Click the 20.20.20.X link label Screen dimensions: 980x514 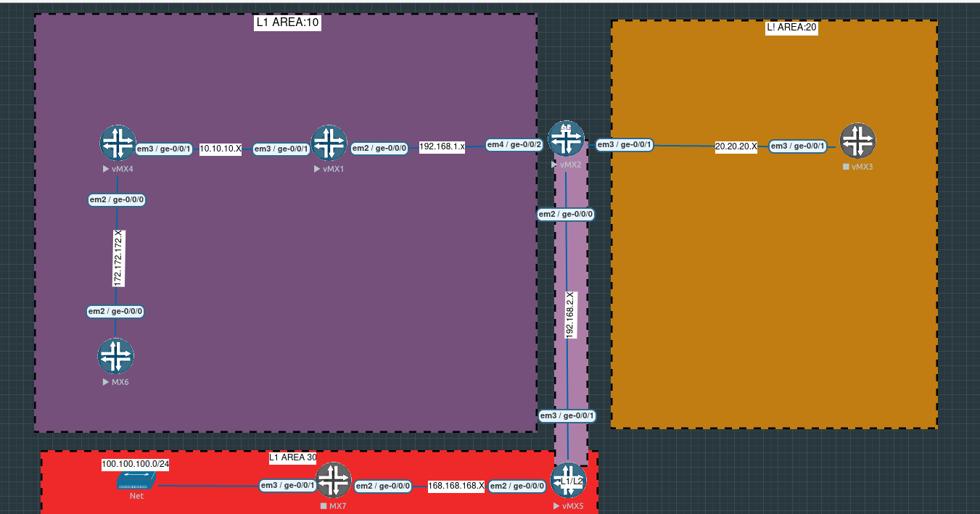click(x=736, y=147)
